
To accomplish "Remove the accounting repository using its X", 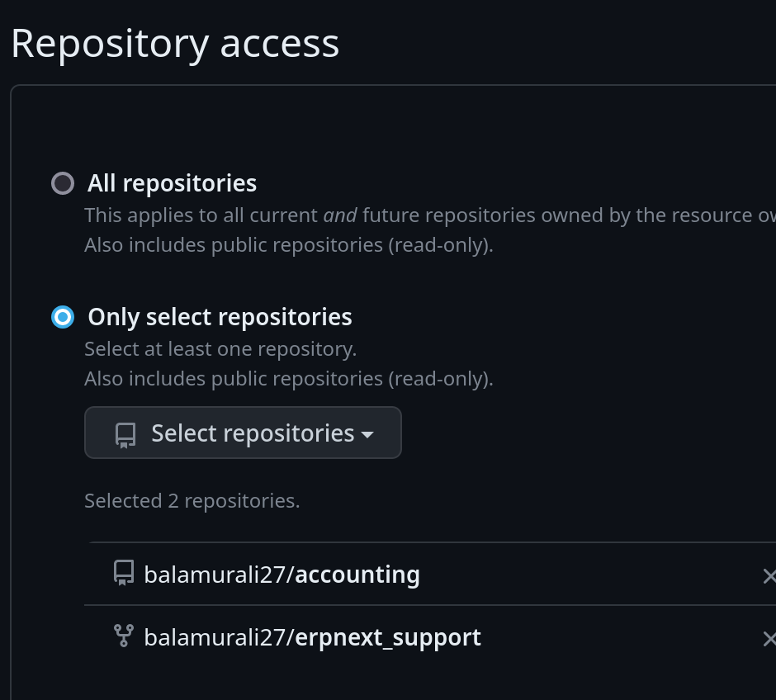I will point(769,575).
